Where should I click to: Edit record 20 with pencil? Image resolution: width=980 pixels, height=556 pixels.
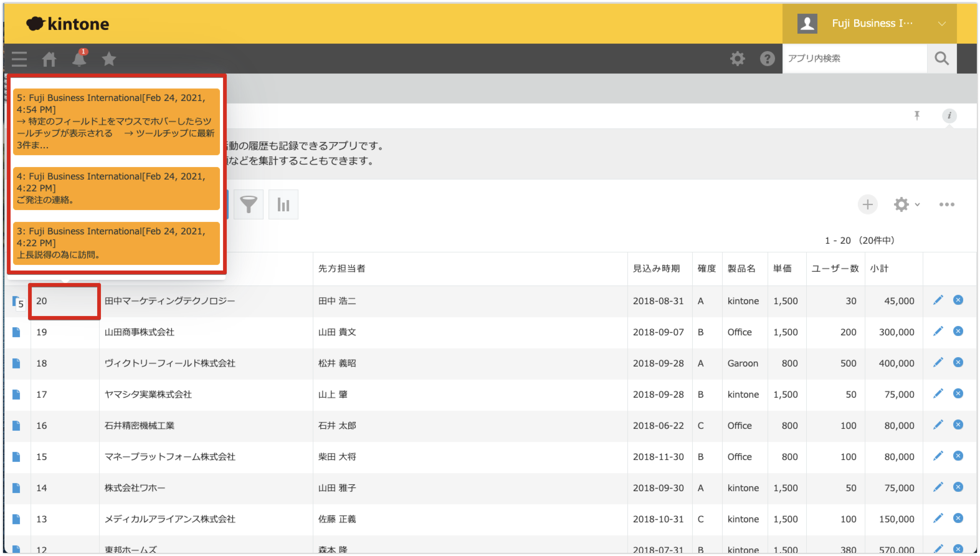(938, 300)
